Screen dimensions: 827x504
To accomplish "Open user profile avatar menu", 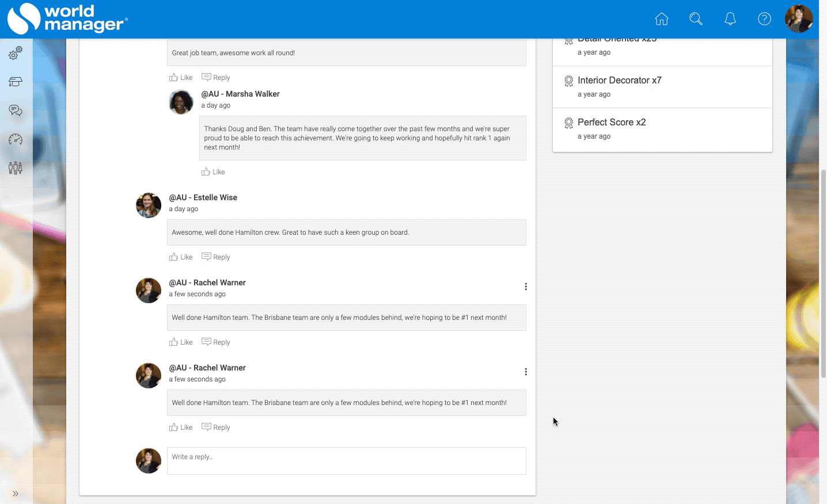I will click(x=798, y=19).
